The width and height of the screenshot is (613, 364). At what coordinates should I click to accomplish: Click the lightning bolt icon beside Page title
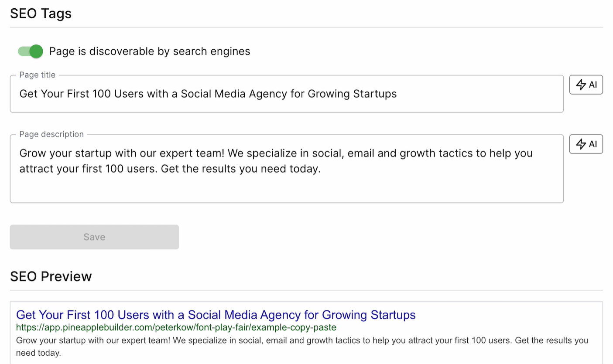click(x=581, y=85)
